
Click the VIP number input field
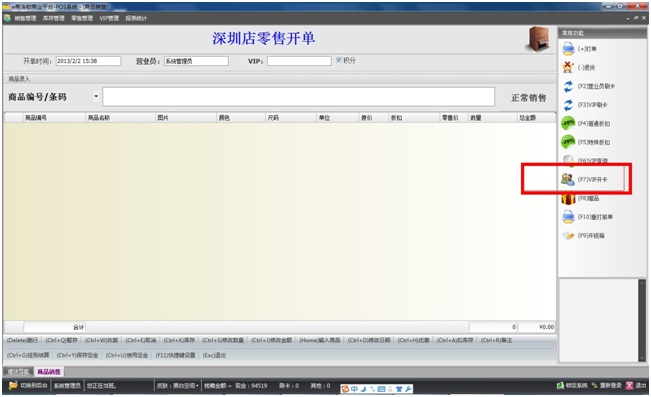click(299, 61)
